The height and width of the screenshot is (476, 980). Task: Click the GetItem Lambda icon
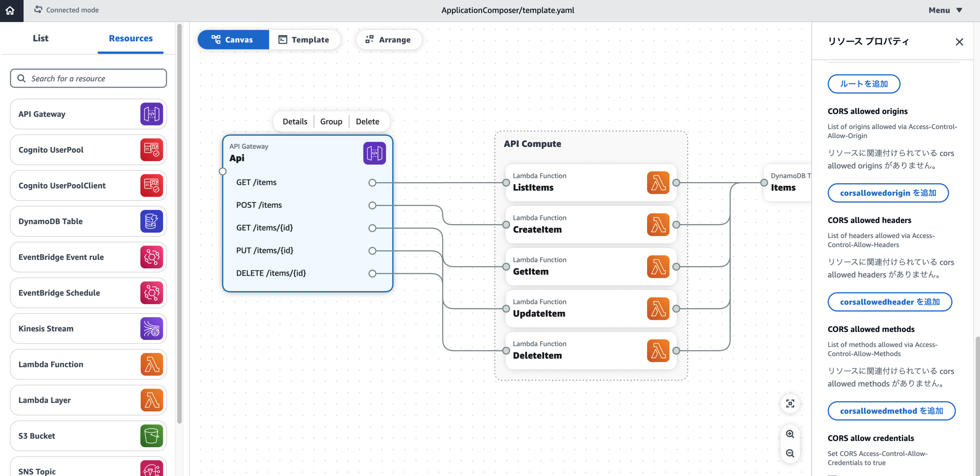658,267
